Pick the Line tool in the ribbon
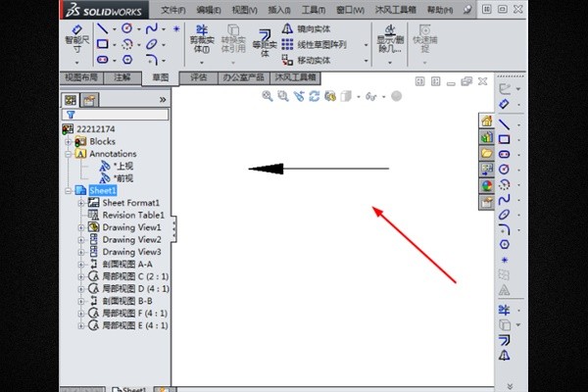Viewport: 588px width, 392px height. (x=102, y=28)
